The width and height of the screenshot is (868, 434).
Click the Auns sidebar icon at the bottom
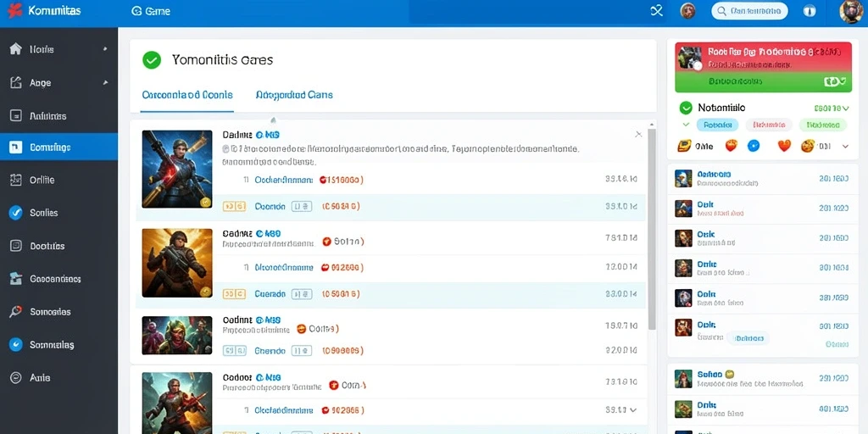pyautogui.click(x=15, y=377)
